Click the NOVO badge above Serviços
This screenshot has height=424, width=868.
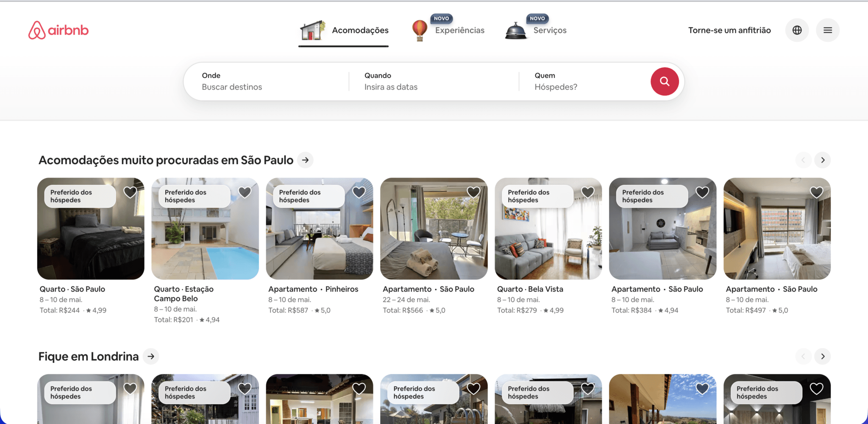click(537, 18)
